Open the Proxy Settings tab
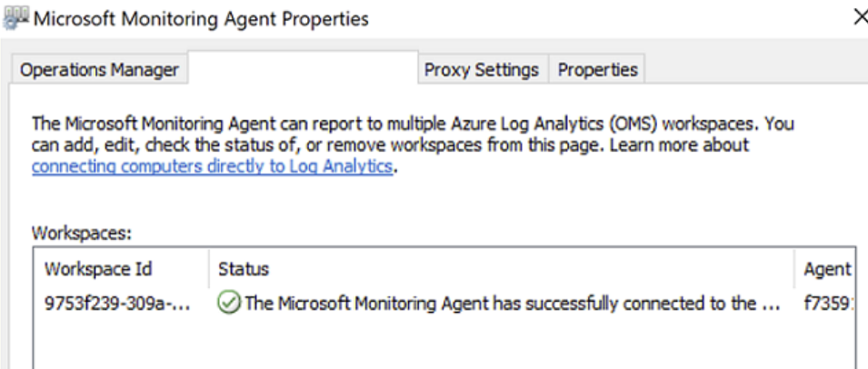This screenshot has height=369, width=868. coord(481,70)
